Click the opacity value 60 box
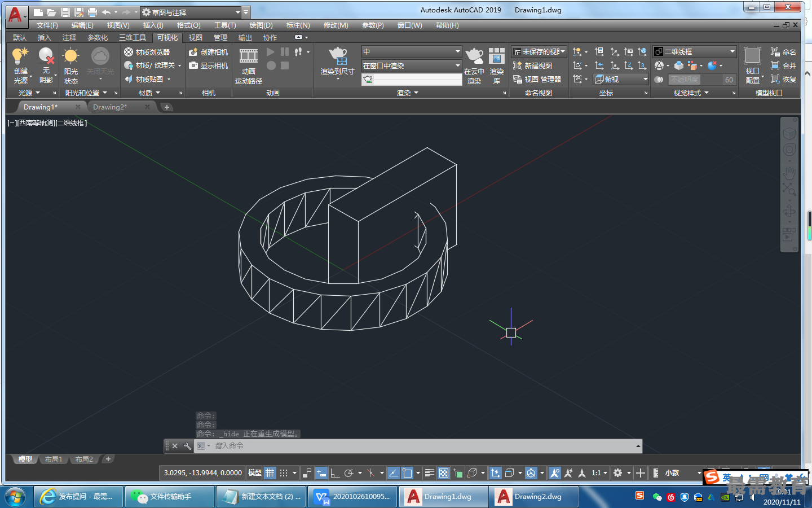The width and height of the screenshot is (812, 508). (x=729, y=80)
